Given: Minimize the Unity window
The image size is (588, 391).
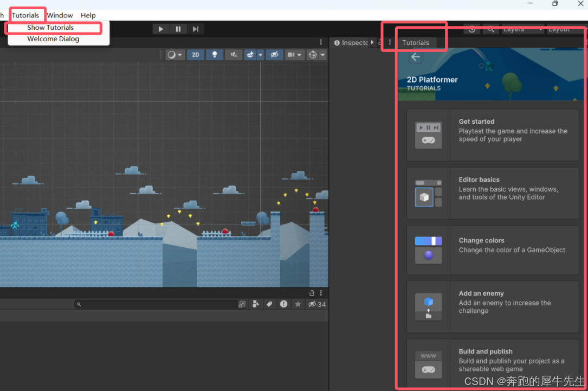Looking at the screenshot, I should [x=530, y=3].
